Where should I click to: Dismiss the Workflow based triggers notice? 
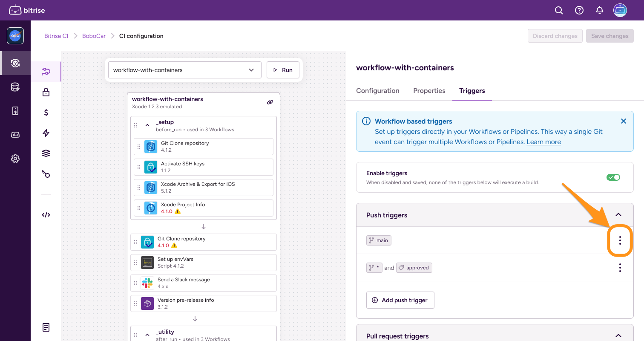(x=624, y=121)
